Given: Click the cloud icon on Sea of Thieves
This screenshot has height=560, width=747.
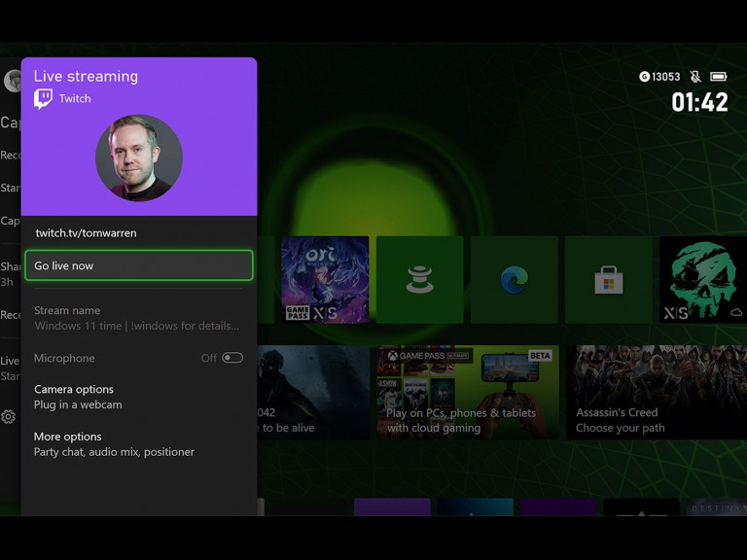Looking at the screenshot, I should pos(736,312).
